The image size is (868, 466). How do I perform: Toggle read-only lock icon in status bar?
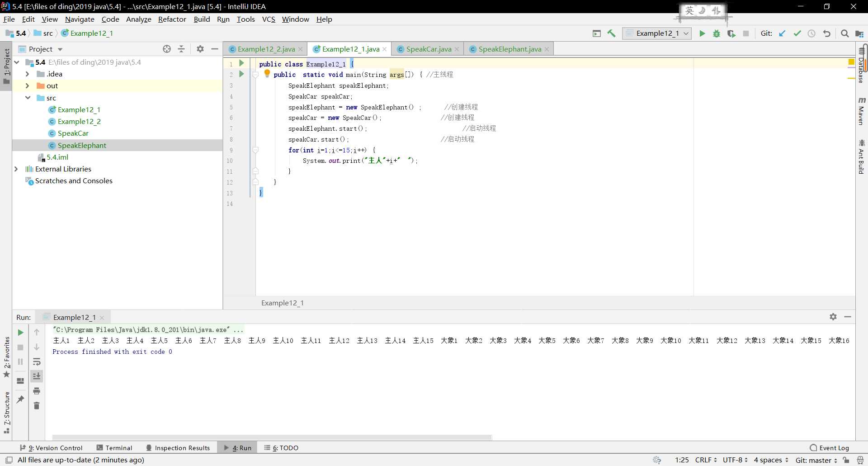click(x=846, y=460)
